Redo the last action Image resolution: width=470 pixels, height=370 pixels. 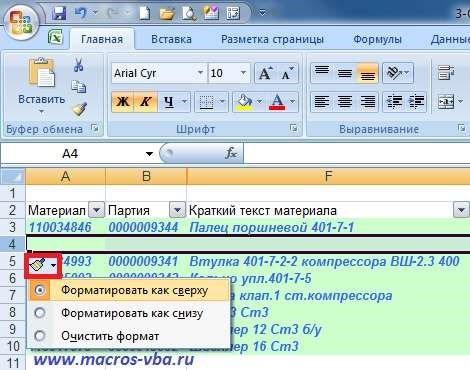point(112,13)
